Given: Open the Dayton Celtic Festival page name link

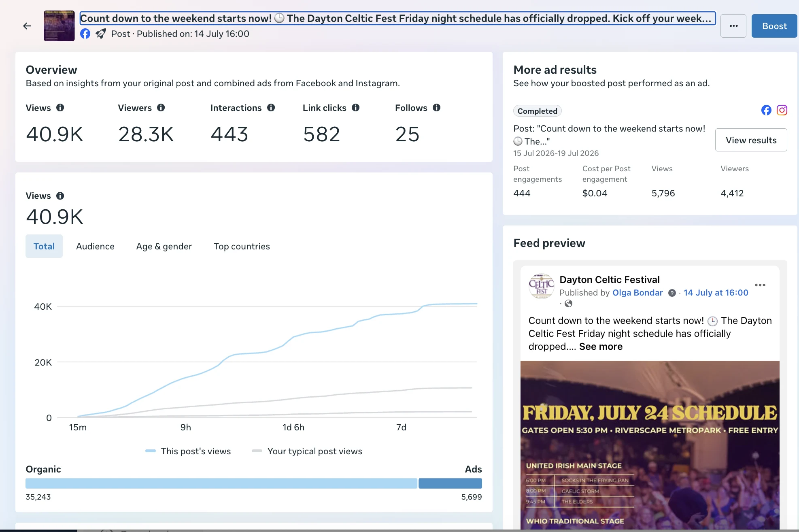Looking at the screenshot, I should click(x=610, y=280).
